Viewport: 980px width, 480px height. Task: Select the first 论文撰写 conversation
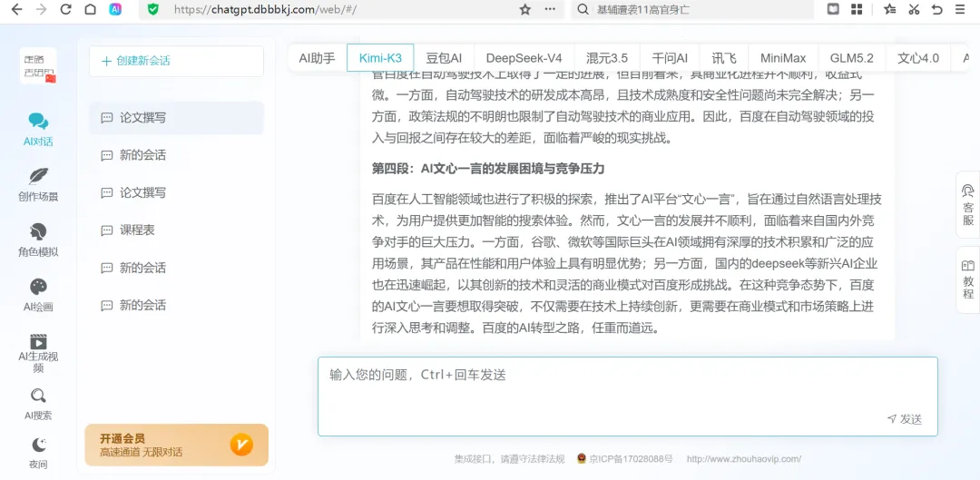click(176, 117)
